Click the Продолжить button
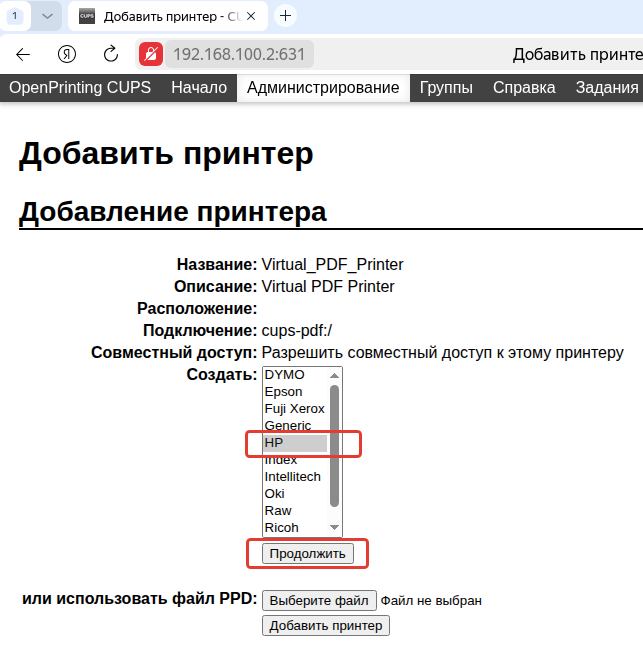The width and height of the screenshot is (643, 645). pos(307,554)
